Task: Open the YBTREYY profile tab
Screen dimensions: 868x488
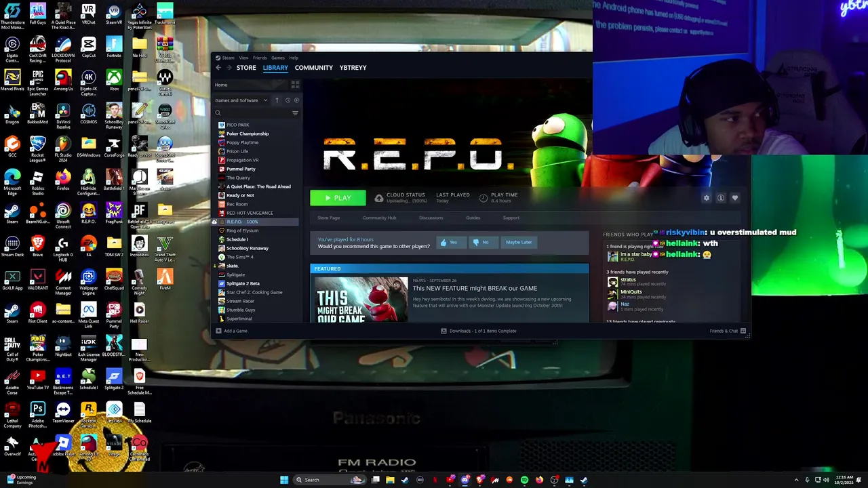Action: pyautogui.click(x=353, y=68)
